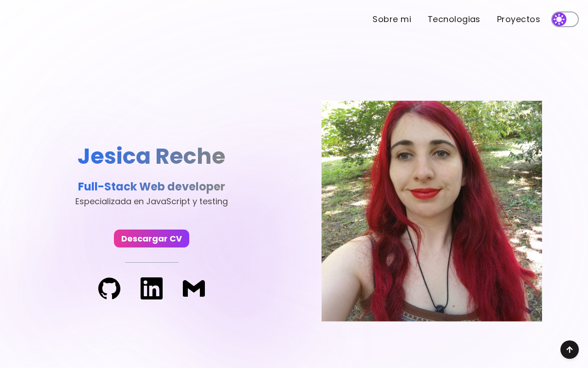This screenshot has width=588, height=368.
Task: Open the Tecnologias nav link
Action: [454, 19]
